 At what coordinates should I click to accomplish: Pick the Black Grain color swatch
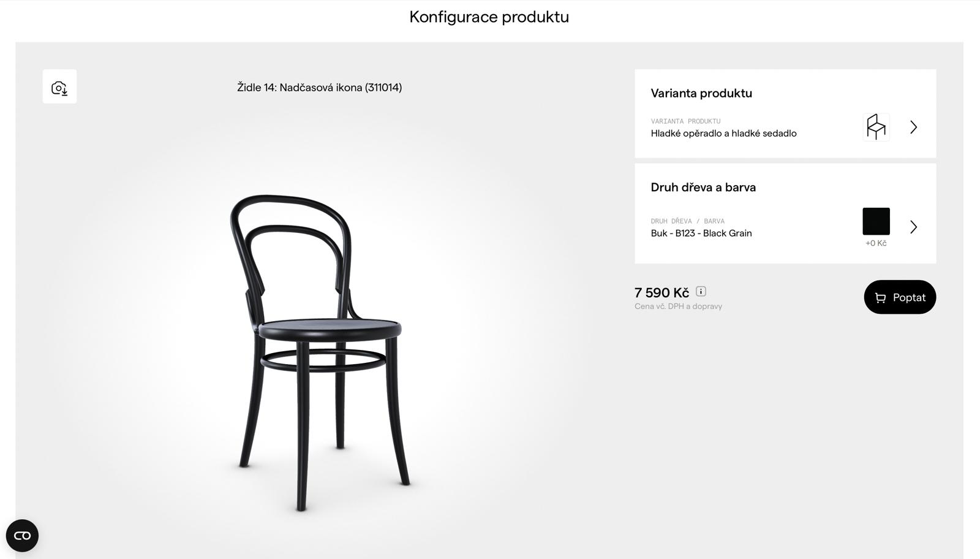point(876,221)
